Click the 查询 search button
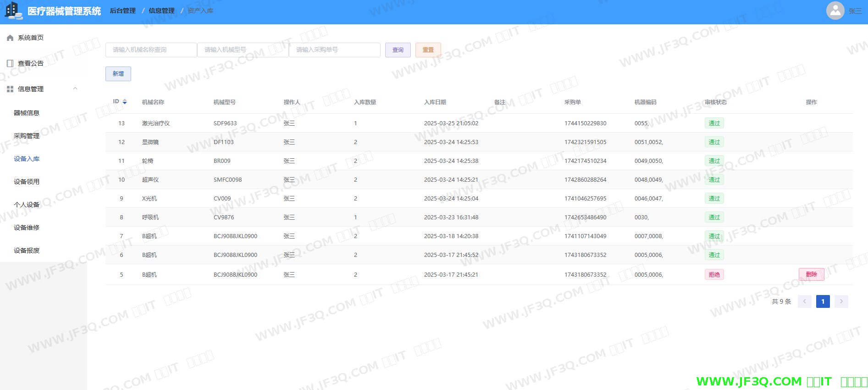This screenshot has height=390, width=868. click(398, 50)
